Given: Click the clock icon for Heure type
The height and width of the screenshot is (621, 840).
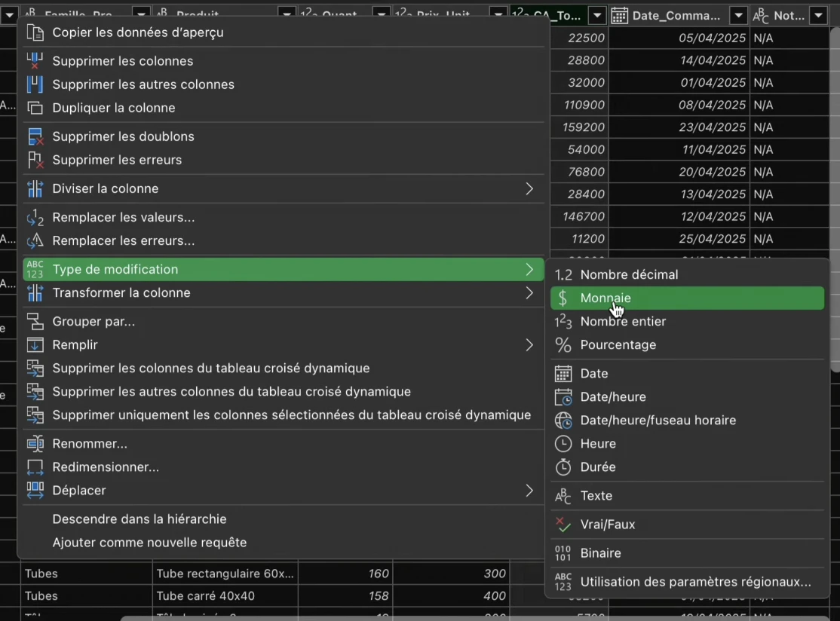Looking at the screenshot, I should 563,444.
